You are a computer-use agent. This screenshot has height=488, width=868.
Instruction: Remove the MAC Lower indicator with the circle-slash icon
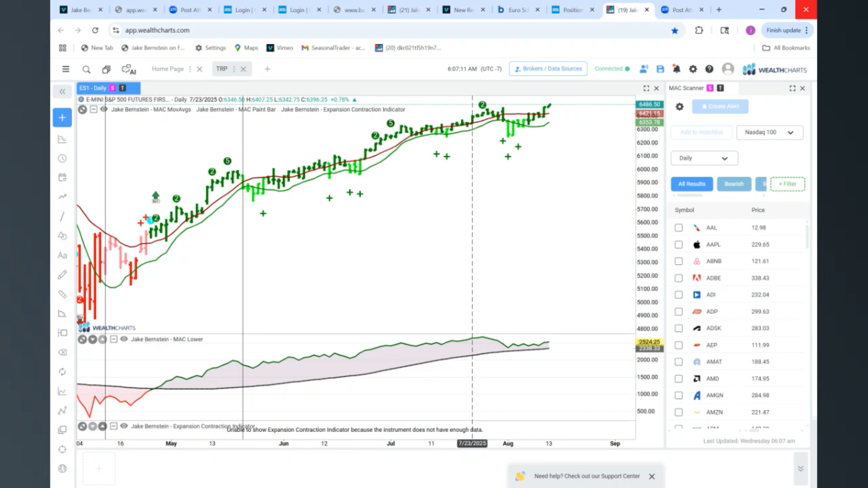pyautogui.click(x=82, y=339)
